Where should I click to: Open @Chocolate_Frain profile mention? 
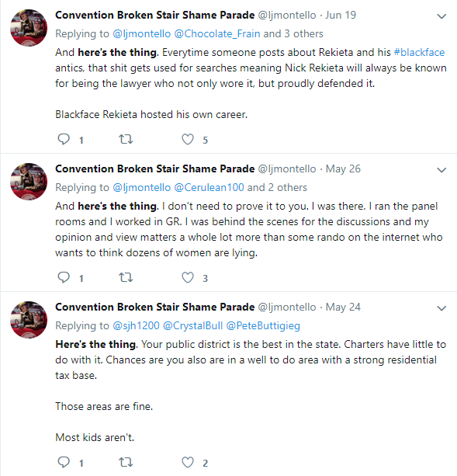217,33
